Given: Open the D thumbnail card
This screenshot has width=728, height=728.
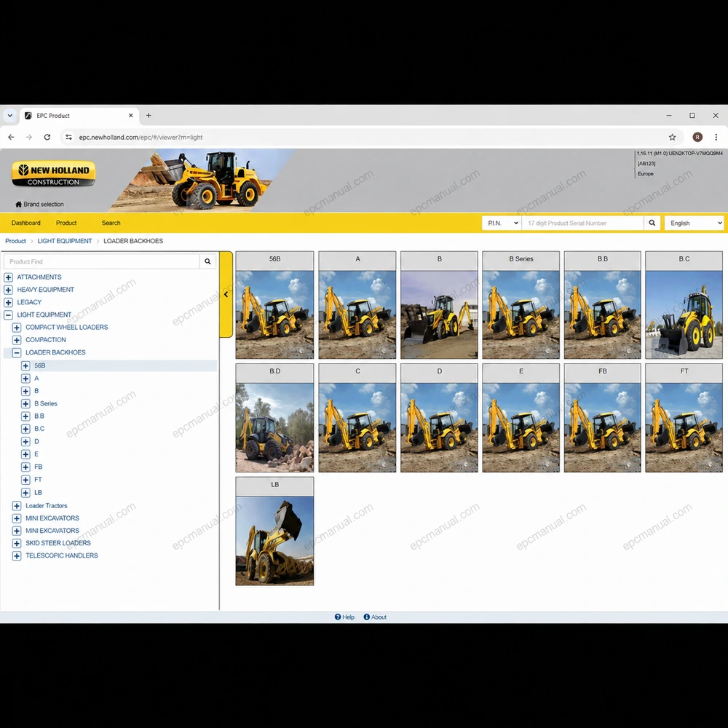Looking at the screenshot, I should coord(439,418).
